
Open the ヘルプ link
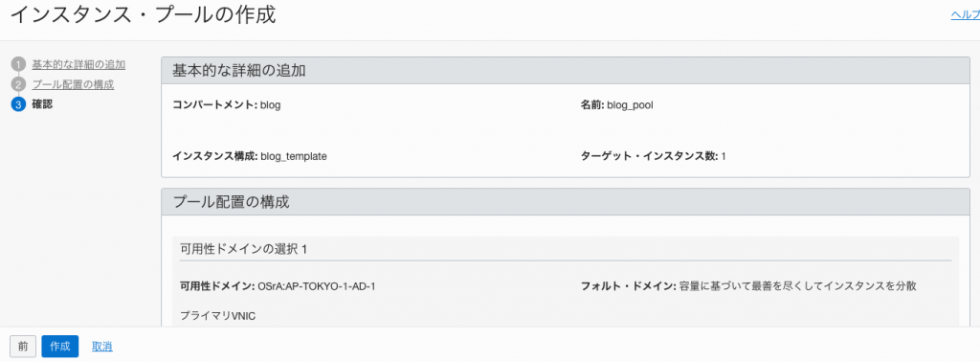pos(965,16)
